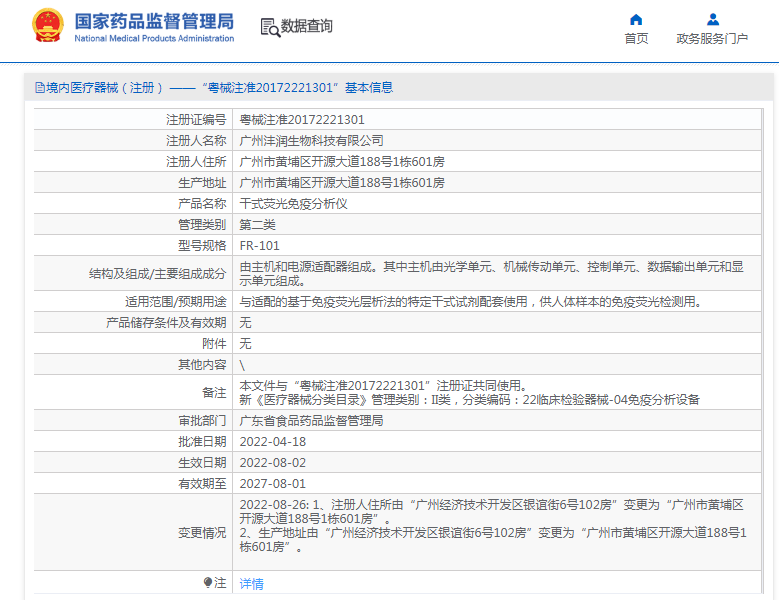This screenshot has width=779, height=600.
Task: Go to 首页 home page
Action: point(636,38)
